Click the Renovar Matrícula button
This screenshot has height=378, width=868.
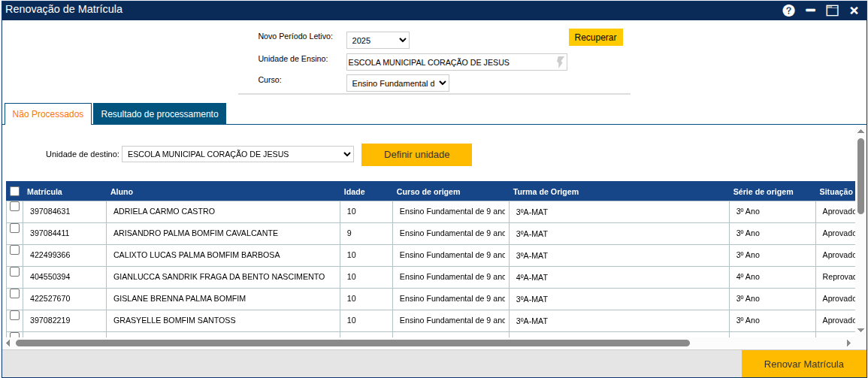803,364
